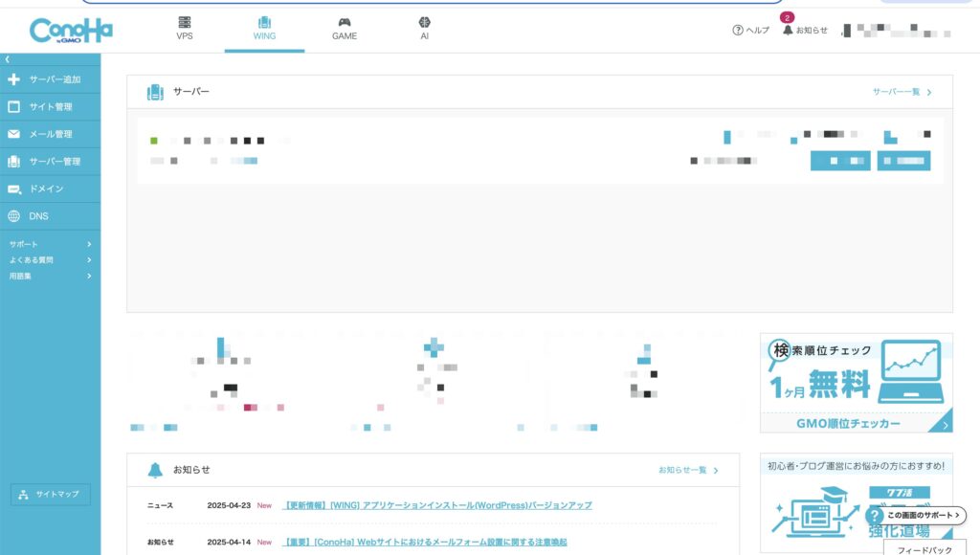Viewport: 980px width, 555px height.
Task: Click the server panel icon
Action: tap(155, 93)
